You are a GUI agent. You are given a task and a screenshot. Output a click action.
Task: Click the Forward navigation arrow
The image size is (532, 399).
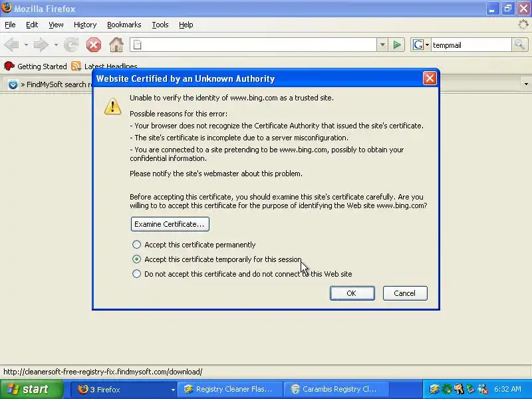pos(41,45)
